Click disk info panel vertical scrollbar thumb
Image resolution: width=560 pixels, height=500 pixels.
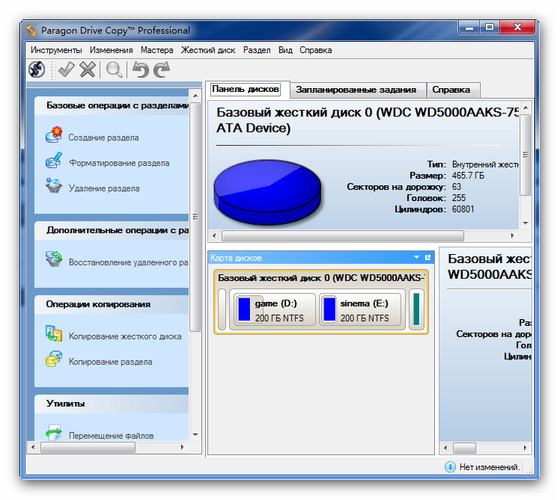pos(525,155)
